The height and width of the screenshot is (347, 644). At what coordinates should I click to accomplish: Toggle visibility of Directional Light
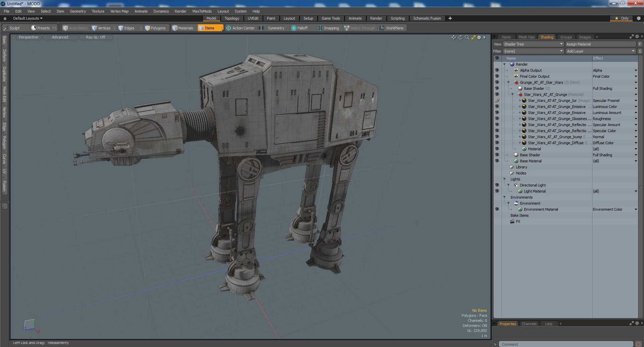(497, 185)
